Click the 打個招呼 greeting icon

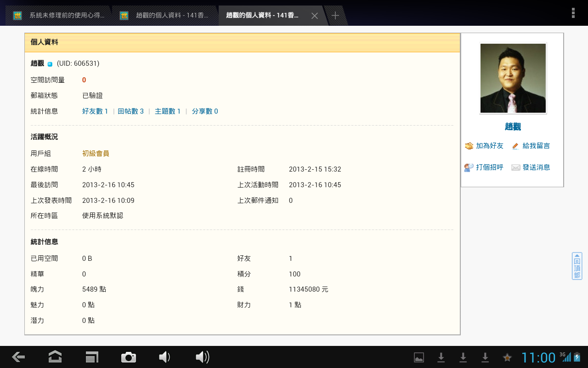(x=468, y=167)
